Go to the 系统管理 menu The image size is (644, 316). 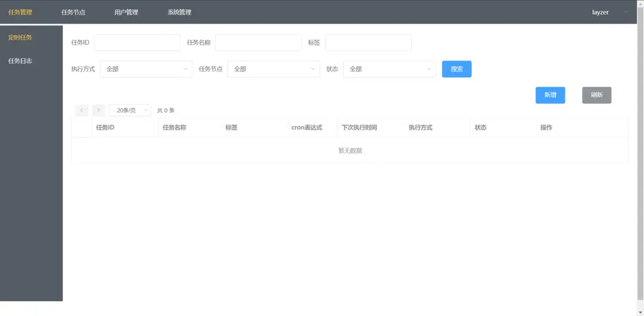179,12
